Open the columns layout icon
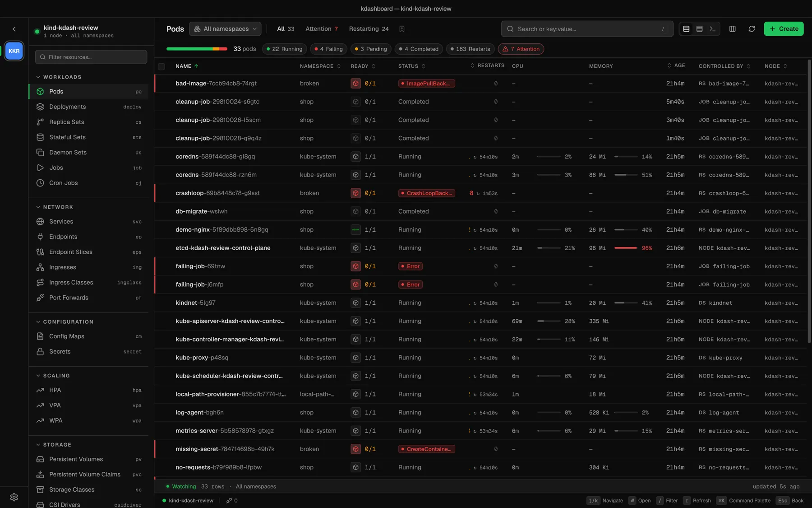 (732, 29)
